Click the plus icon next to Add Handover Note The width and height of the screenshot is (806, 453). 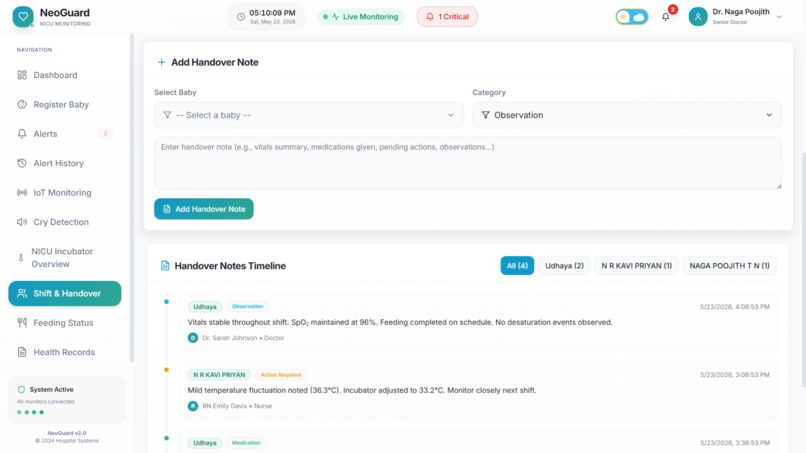(161, 62)
